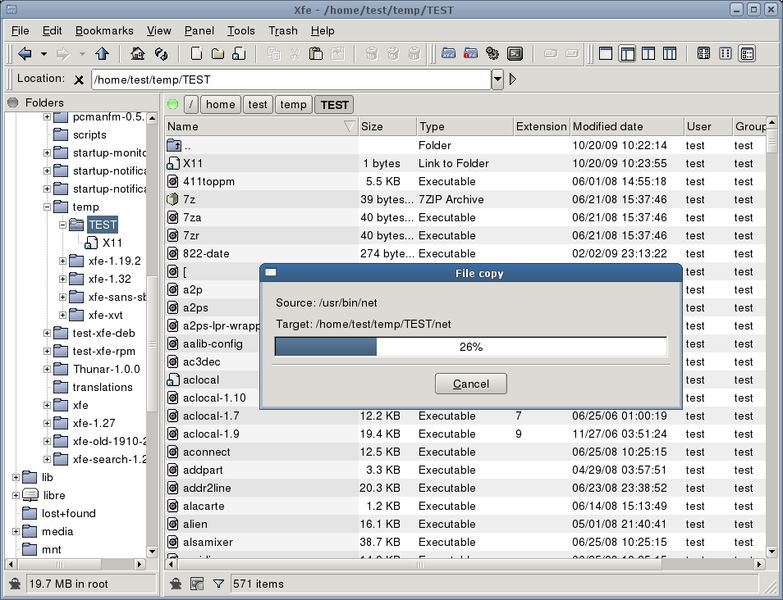
Task: Refresh the panel with the refresh icon
Action: click(x=161, y=53)
